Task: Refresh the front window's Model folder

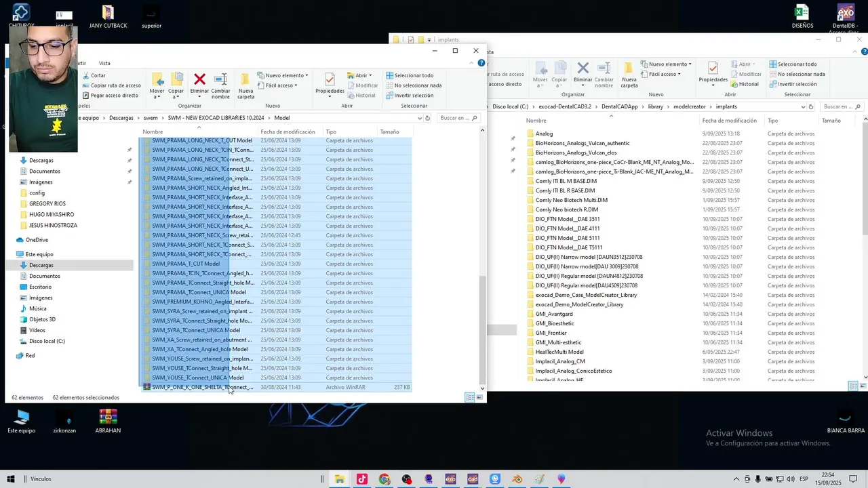Action: [x=427, y=118]
